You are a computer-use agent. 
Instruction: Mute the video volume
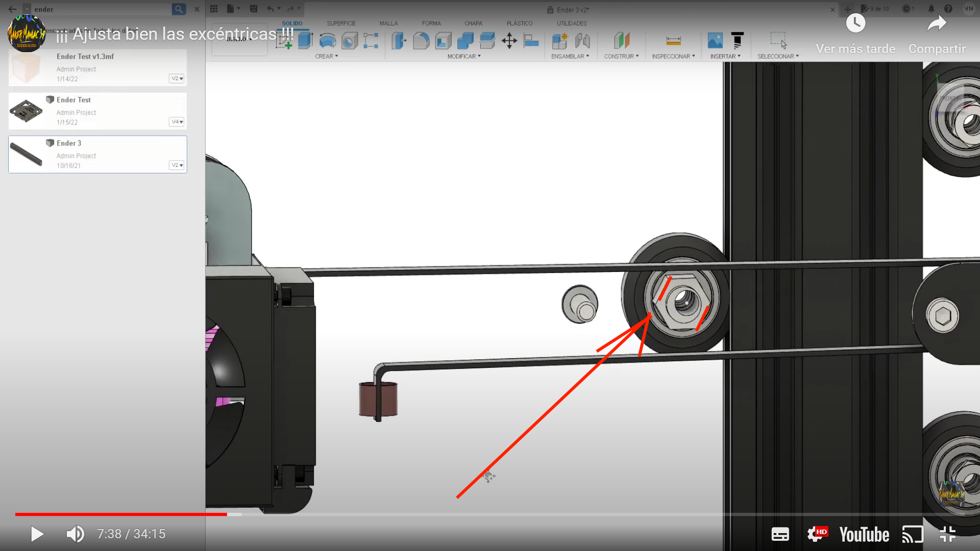click(x=75, y=534)
